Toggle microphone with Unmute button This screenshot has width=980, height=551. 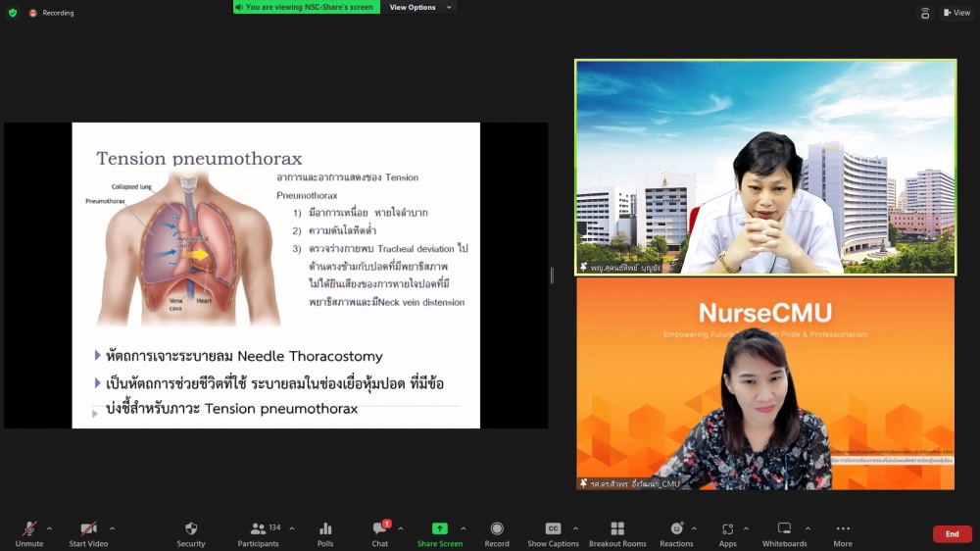[x=29, y=529]
